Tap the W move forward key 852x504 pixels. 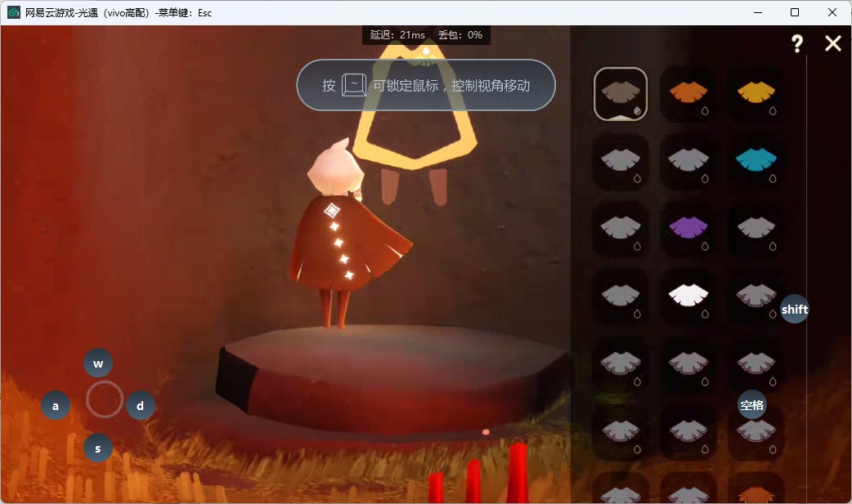coord(98,364)
